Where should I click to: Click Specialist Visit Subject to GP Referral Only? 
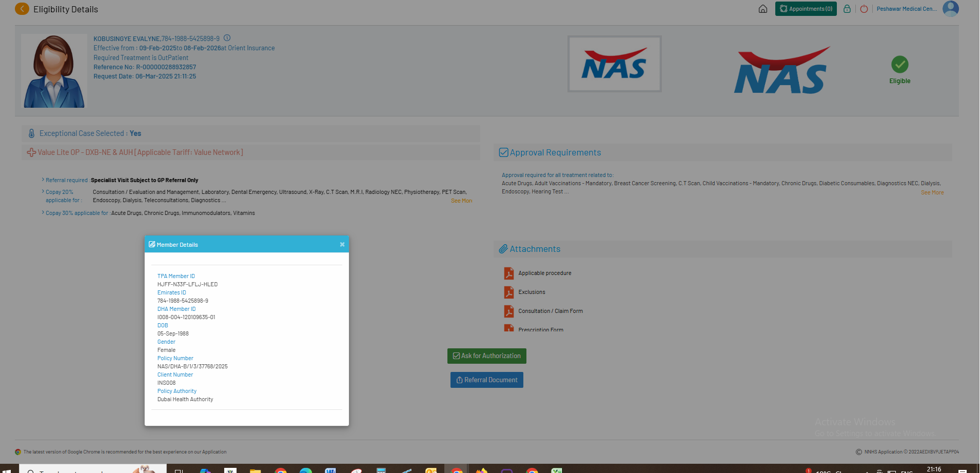pos(145,180)
